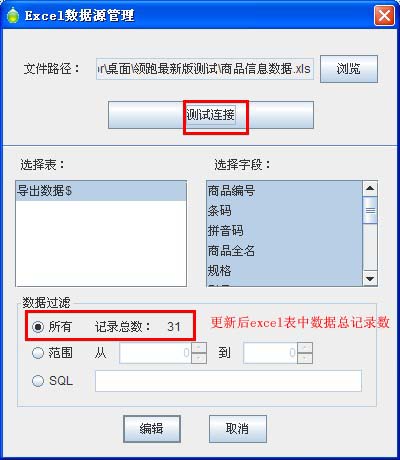Click the SQL query text field
Image resolution: width=400 pixels, height=460 pixels.
[x=228, y=381]
